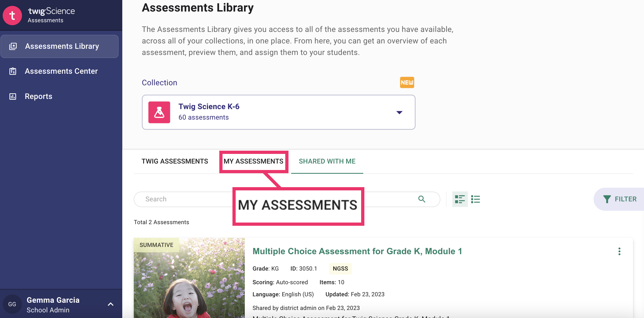
Task: Click the ID: 3050.1 text
Action: point(304,269)
